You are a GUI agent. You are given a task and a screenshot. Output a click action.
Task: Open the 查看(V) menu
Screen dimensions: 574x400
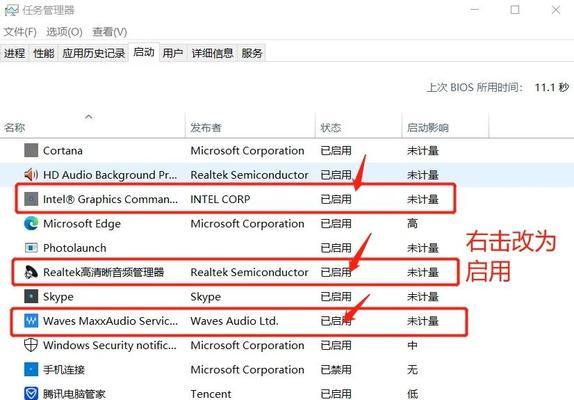pyautogui.click(x=110, y=32)
